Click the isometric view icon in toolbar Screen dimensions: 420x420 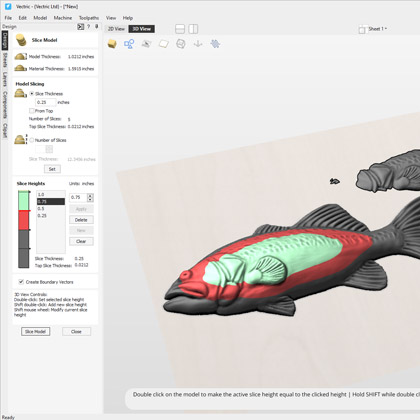tap(146, 44)
